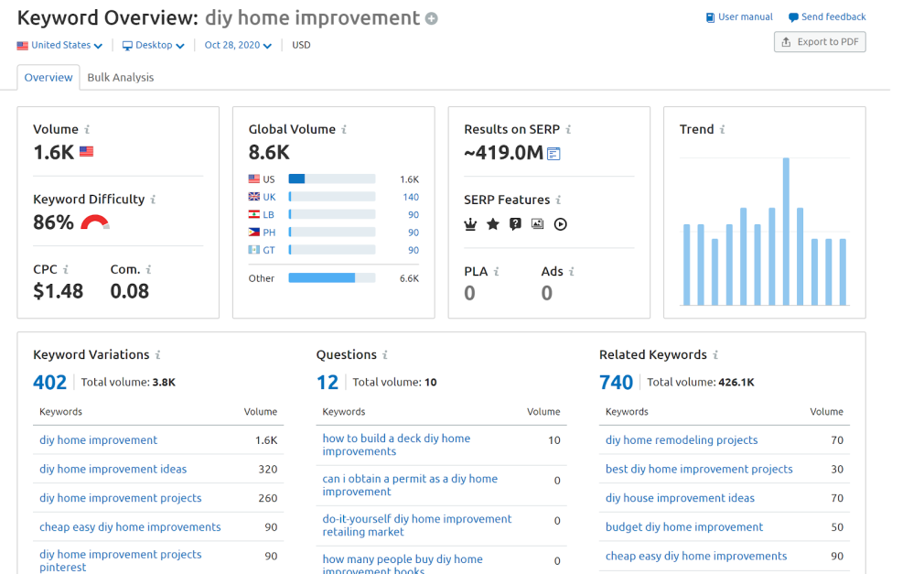Open 'cheap easy diy home improvements' in Related Keywords
The image size is (924, 574).
(x=696, y=557)
